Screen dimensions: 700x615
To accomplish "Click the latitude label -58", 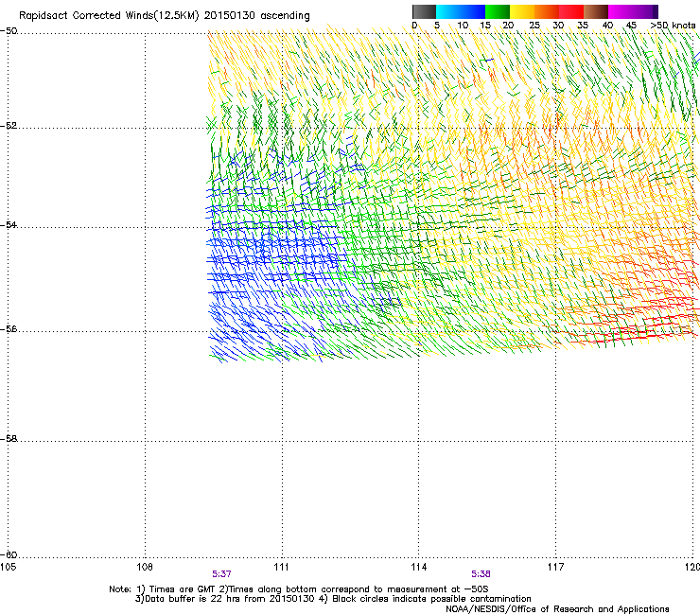I will tap(9, 439).
